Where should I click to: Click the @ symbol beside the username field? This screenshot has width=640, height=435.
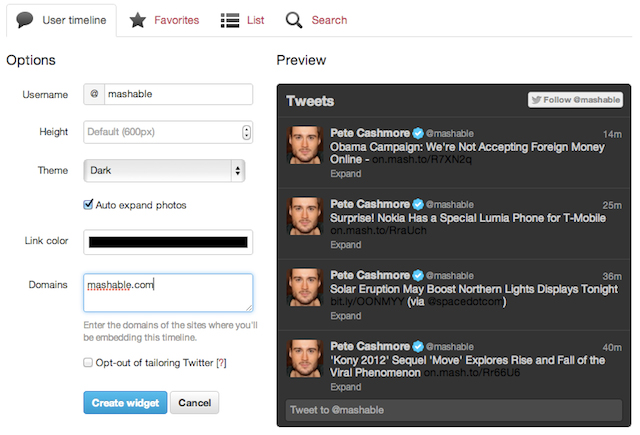[x=94, y=94]
